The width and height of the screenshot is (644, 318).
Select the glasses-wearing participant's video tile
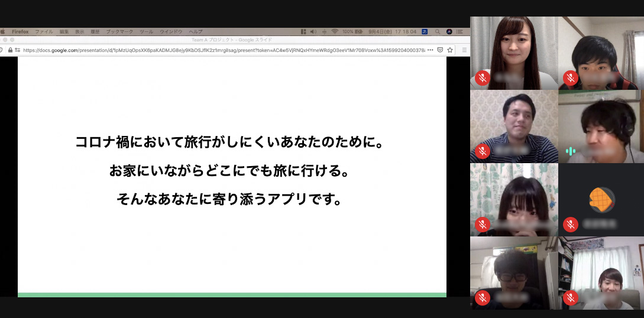(514, 273)
